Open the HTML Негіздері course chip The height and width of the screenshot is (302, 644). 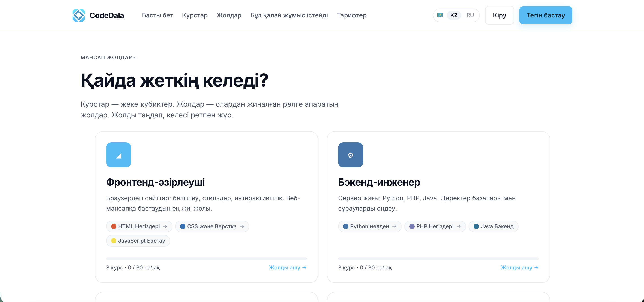(x=139, y=226)
